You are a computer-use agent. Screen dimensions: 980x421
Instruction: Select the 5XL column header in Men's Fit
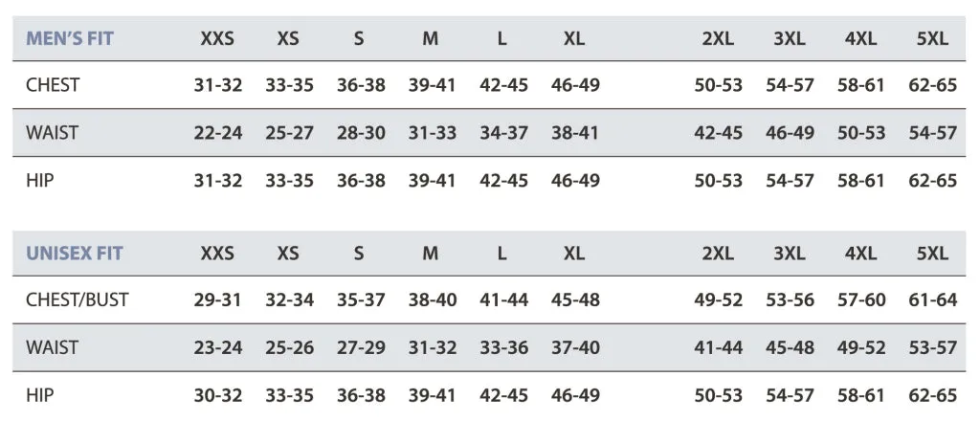coord(932,38)
